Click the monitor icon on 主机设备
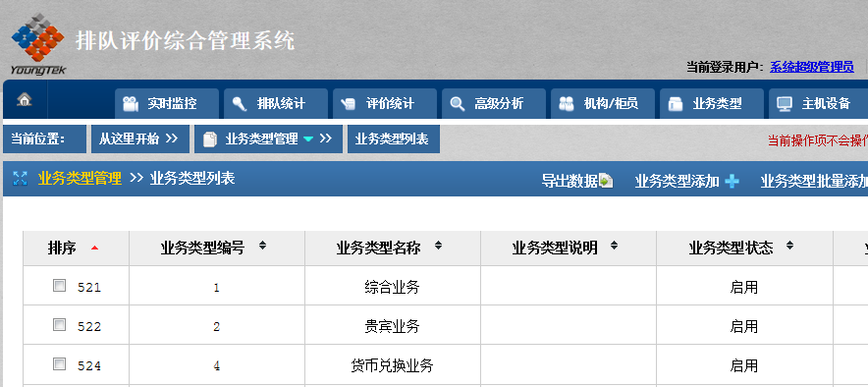Image resolution: width=868 pixels, height=387 pixels. [785, 104]
